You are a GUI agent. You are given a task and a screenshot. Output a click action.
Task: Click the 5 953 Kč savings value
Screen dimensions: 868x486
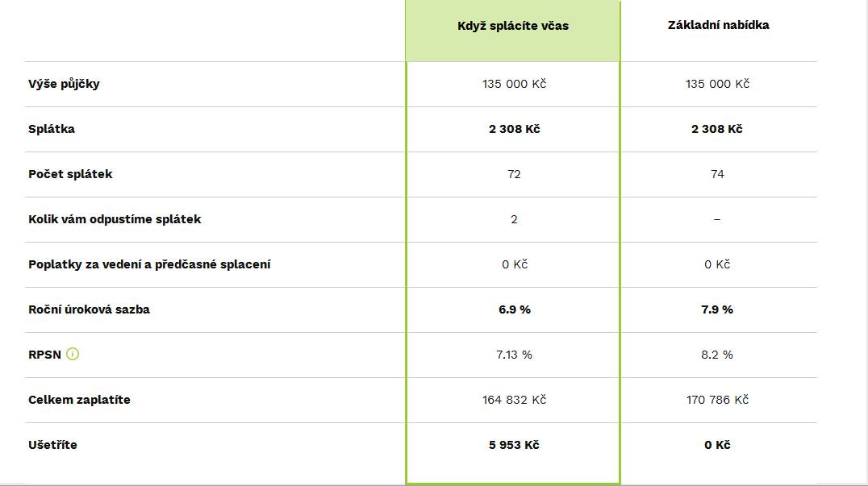[x=514, y=445]
